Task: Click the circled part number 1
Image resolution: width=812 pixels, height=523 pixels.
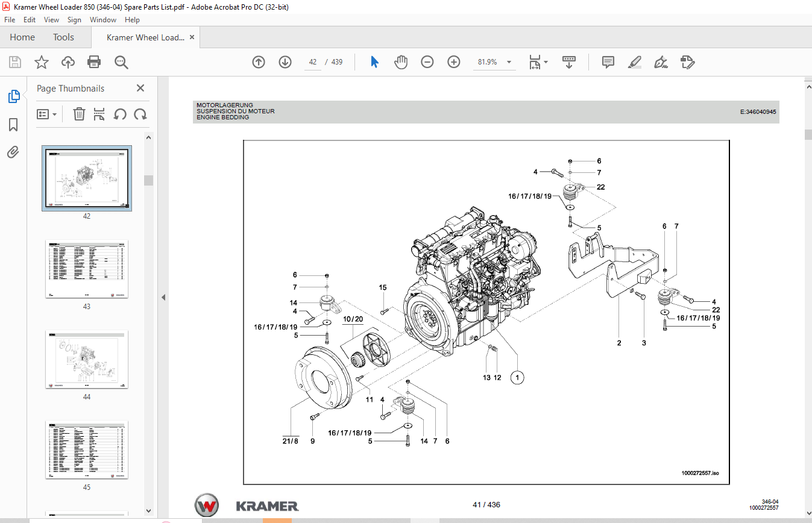Action: coord(517,378)
